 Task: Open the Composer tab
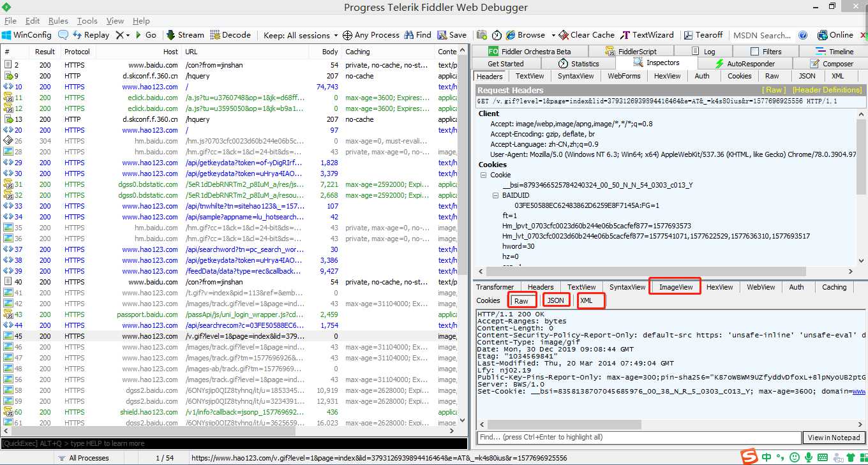pyautogui.click(x=831, y=64)
